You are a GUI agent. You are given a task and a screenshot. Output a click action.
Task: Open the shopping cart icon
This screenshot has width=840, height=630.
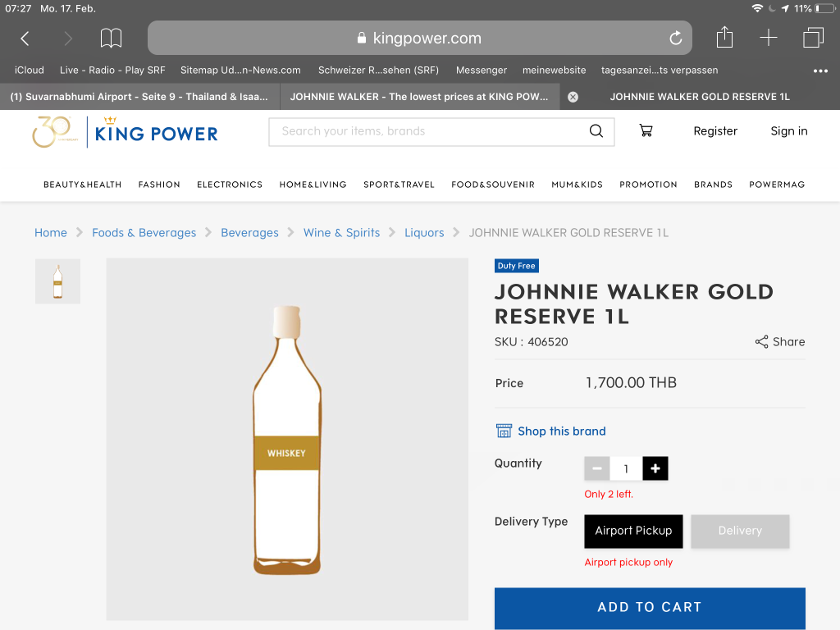tap(646, 131)
